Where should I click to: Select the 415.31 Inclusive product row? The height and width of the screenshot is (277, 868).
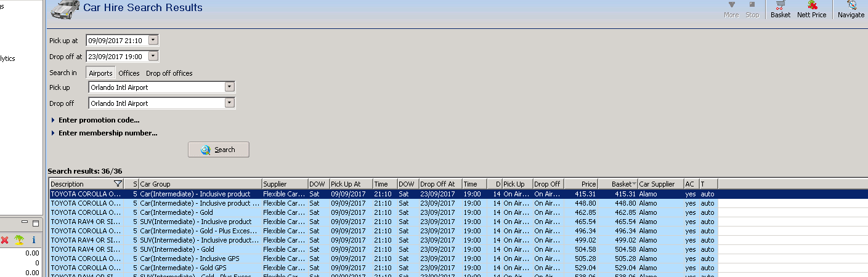tap(458, 194)
